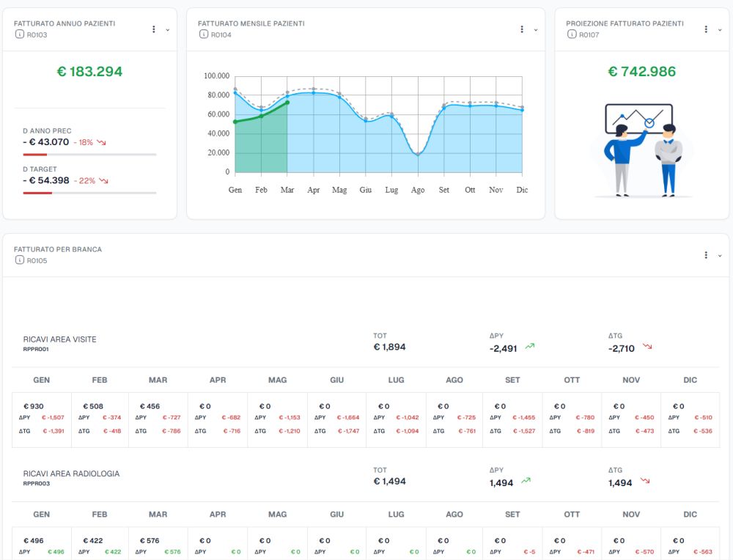
Task: Click the projection value € 742.986
Action: 642,72
